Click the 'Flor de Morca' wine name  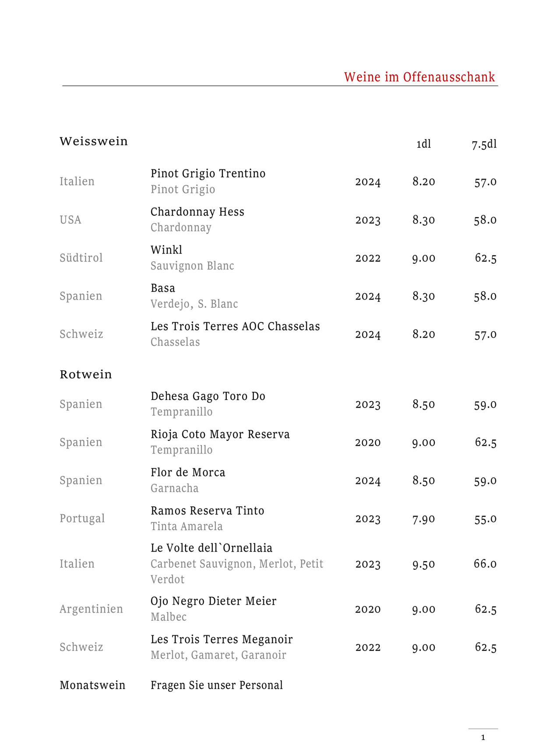[188, 472]
